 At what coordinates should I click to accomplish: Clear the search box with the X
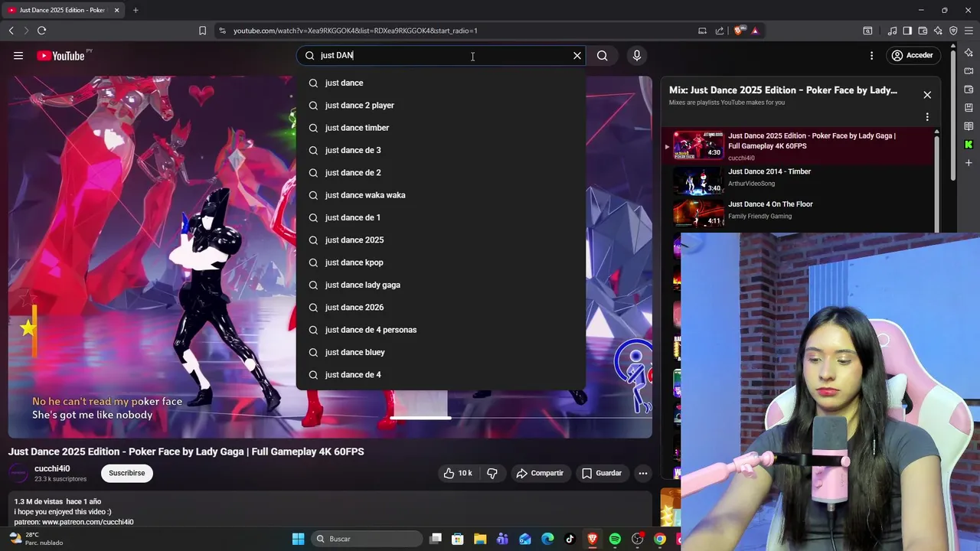(x=577, y=55)
